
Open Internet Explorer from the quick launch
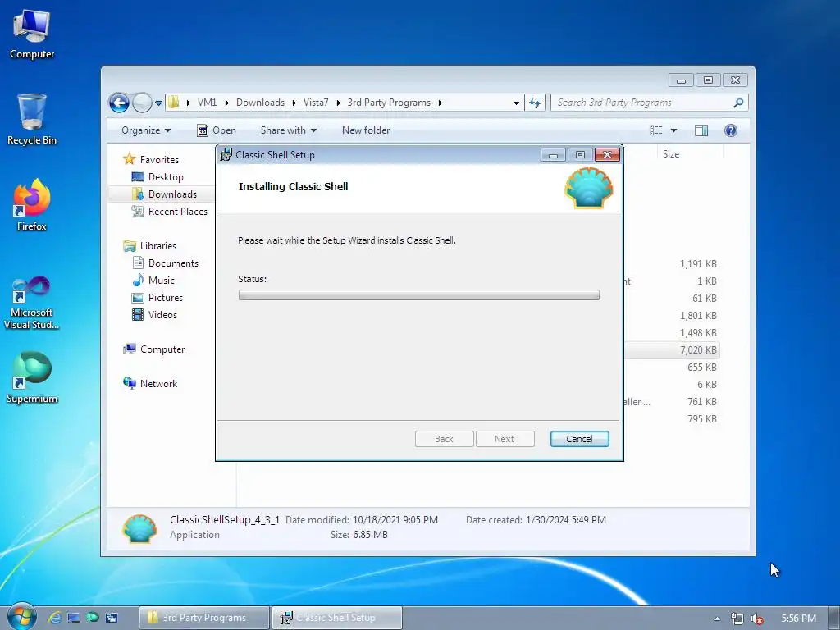coord(55,618)
